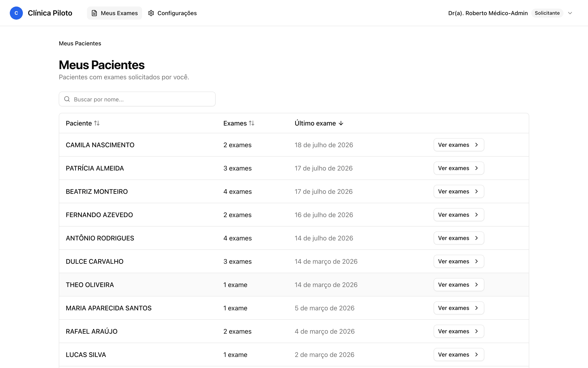Open Ver exames for ANTÔNIO RODRIGUES
This screenshot has width=588, height=368.
coord(459,238)
